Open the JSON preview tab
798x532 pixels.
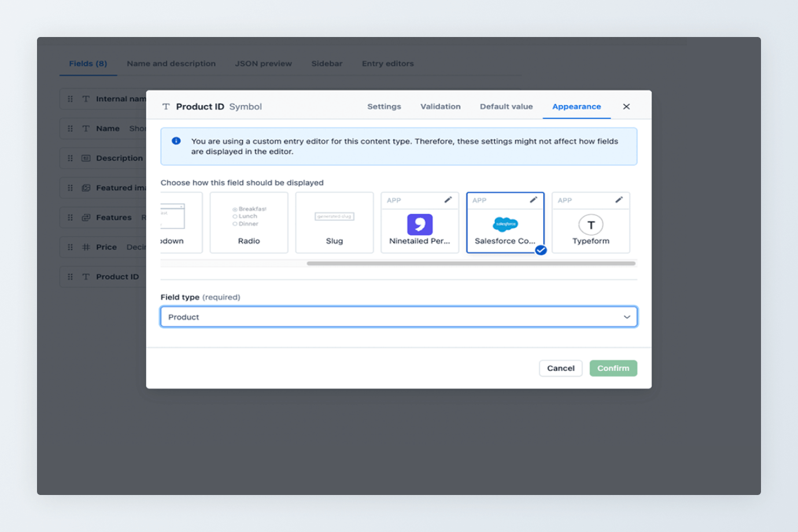263,64
